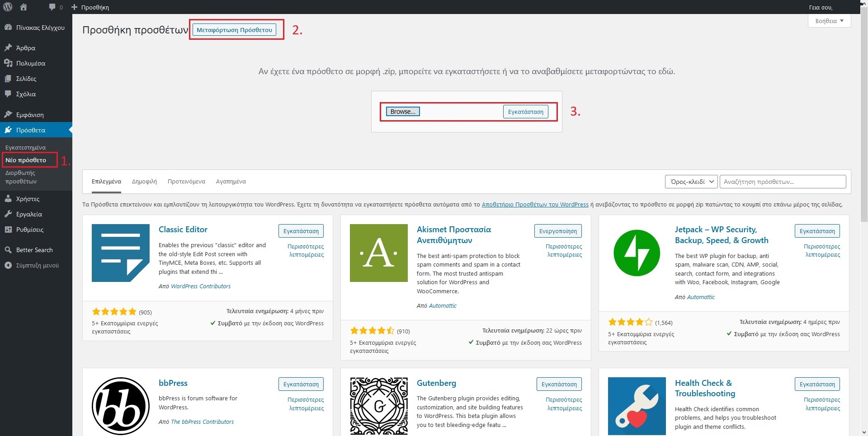Screen dimensions: 868x436
Task: Click Μεταφόρτωση Πρόσθετου upload button
Action: tap(234, 30)
